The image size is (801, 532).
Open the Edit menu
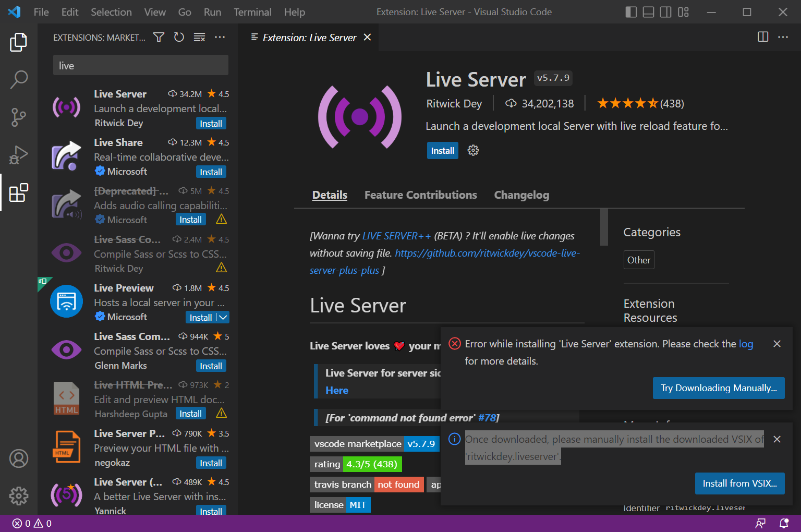point(70,12)
